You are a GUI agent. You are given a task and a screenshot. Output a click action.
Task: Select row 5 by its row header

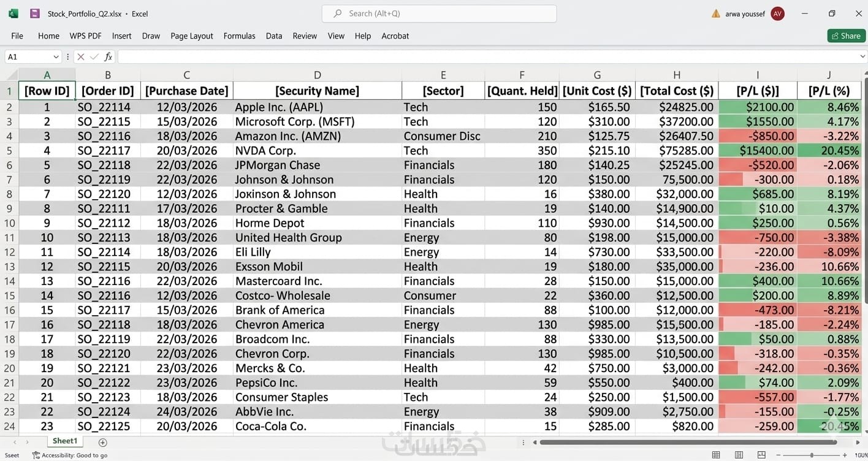point(9,150)
